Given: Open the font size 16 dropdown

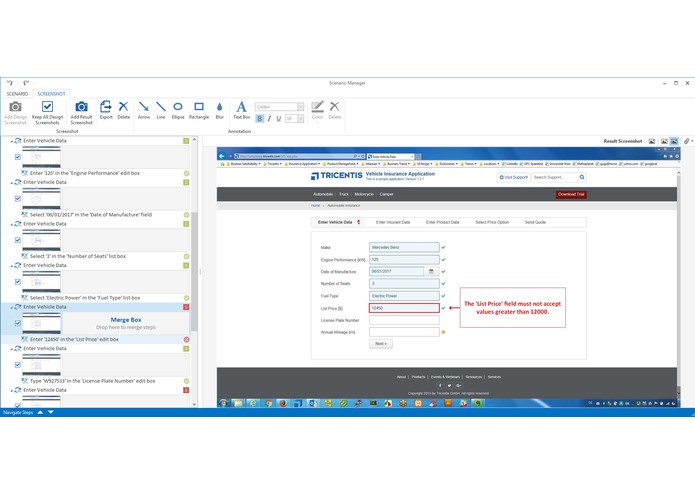Looking at the screenshot, I should pos(301,118).
